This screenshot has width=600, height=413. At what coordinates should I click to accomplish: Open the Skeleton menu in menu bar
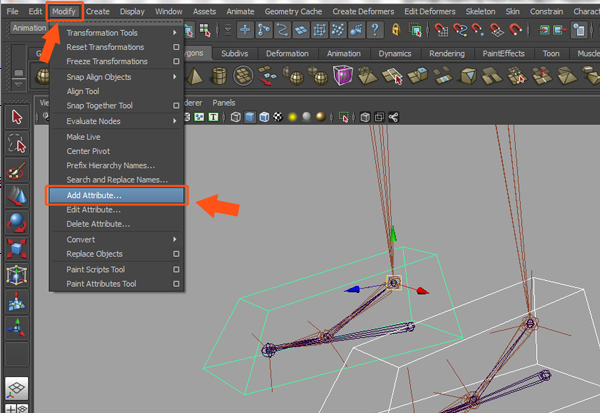480,11
